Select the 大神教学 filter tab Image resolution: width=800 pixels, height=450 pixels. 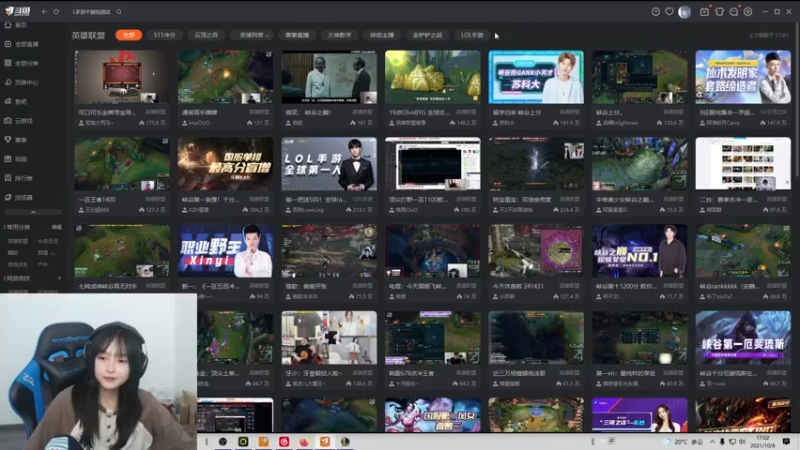[x=339, y=35]
